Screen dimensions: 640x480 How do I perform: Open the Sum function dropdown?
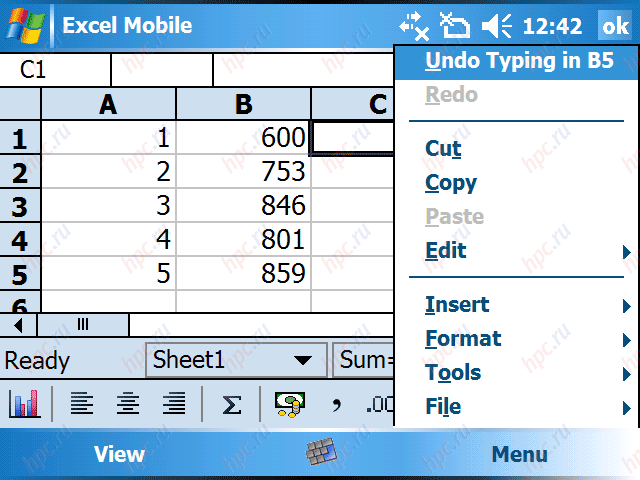(363, 360)
